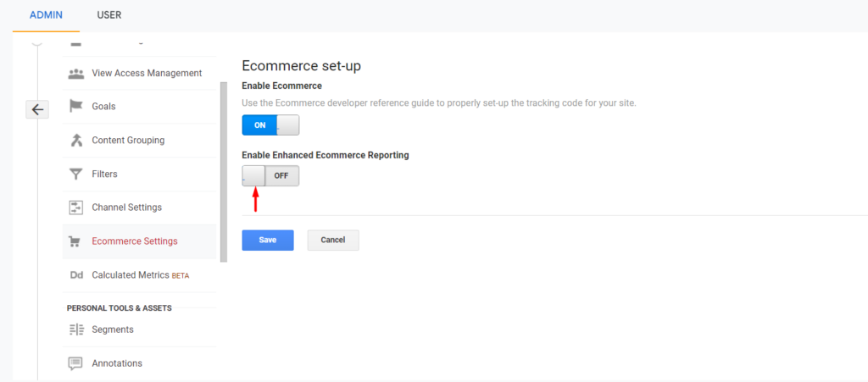
Task: Click the sidebar vertical scrollbar
Action: click(x=224, y=172)
